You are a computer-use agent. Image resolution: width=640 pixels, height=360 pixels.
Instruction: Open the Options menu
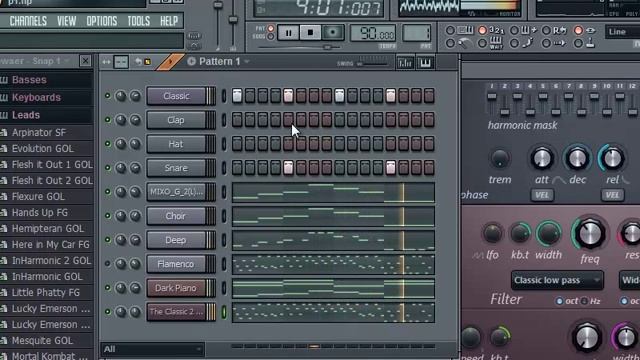pos(102,21)
